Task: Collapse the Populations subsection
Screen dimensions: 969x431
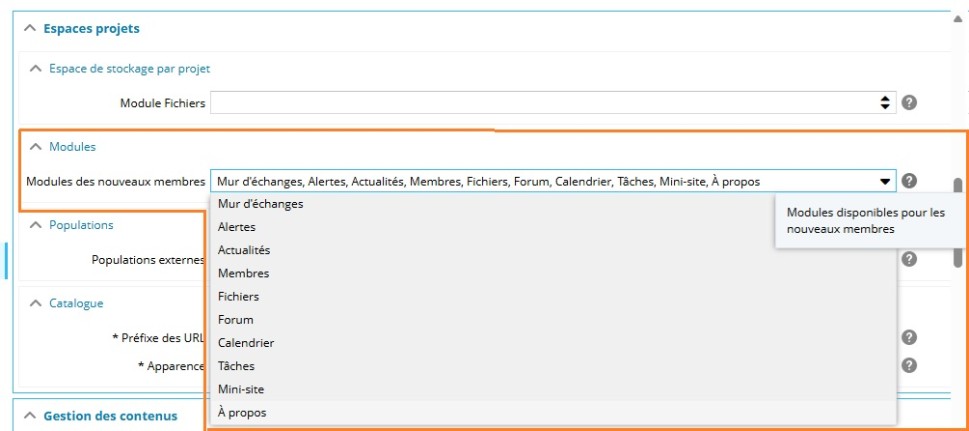Action: tap(36, 225)
